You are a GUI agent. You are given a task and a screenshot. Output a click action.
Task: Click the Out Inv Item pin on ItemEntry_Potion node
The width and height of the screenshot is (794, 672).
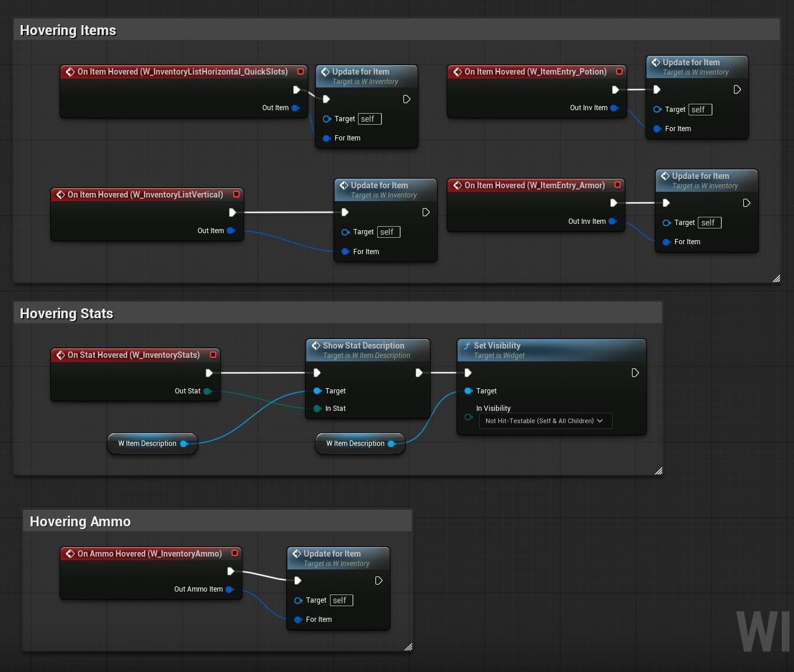[614, 108]
